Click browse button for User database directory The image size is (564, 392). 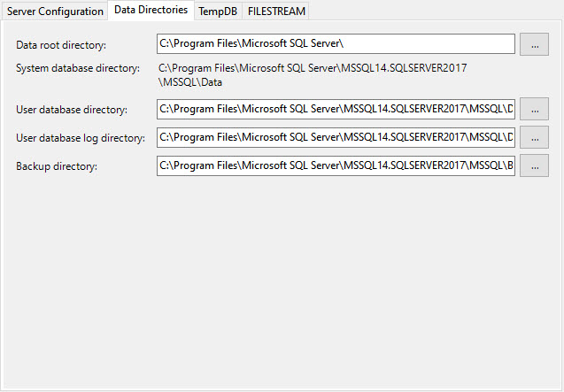pyautogui.click(x=534, y=109)
